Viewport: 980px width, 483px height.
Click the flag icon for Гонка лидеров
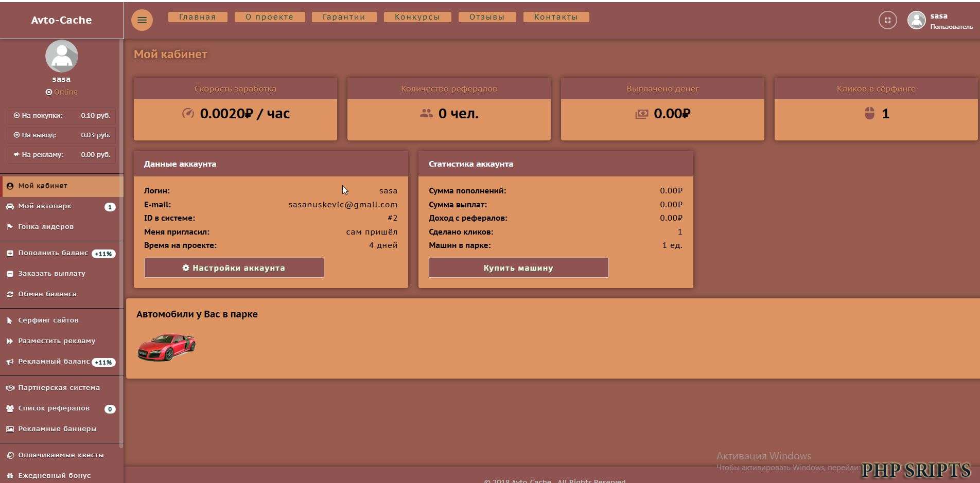point(10,227)
